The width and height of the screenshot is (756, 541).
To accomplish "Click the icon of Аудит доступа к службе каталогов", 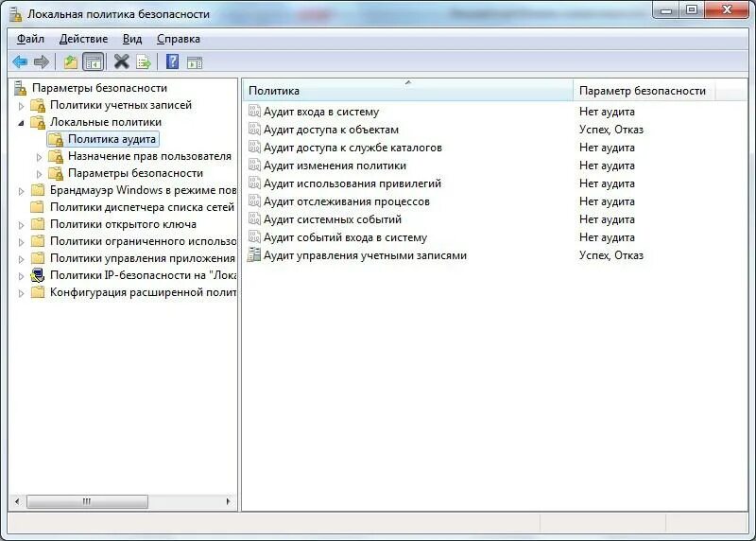I will [254, 147].
